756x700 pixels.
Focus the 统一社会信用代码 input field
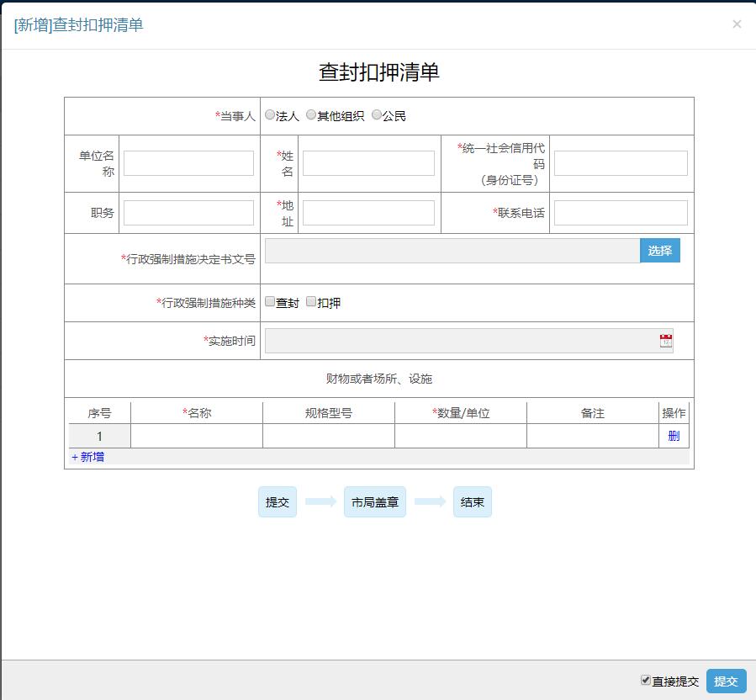tap(621, 163)
